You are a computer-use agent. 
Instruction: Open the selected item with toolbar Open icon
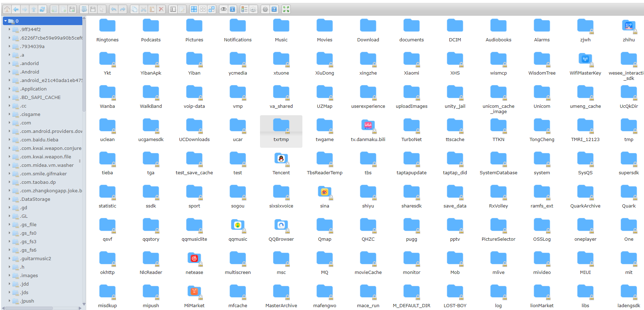pos(84,9)
